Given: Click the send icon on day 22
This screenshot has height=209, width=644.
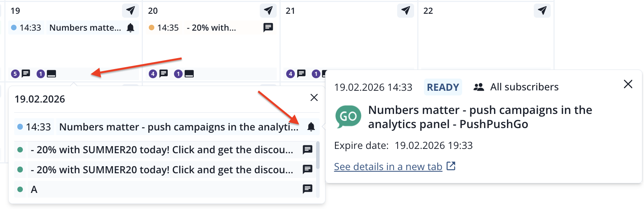Looking at the screenshot, I should [x=542, y=11].
